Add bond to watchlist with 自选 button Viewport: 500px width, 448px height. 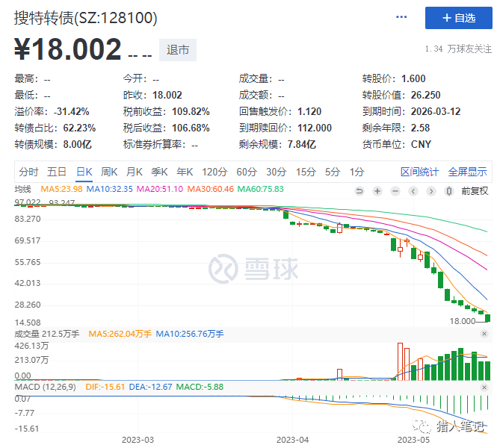coord(459,18)
